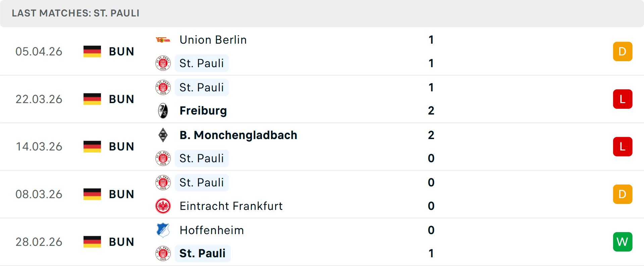Click the German flag in the Hoffenheim row
Viewport: 644px width, 266px height.
pyautogui.click(x=92, y=241)
